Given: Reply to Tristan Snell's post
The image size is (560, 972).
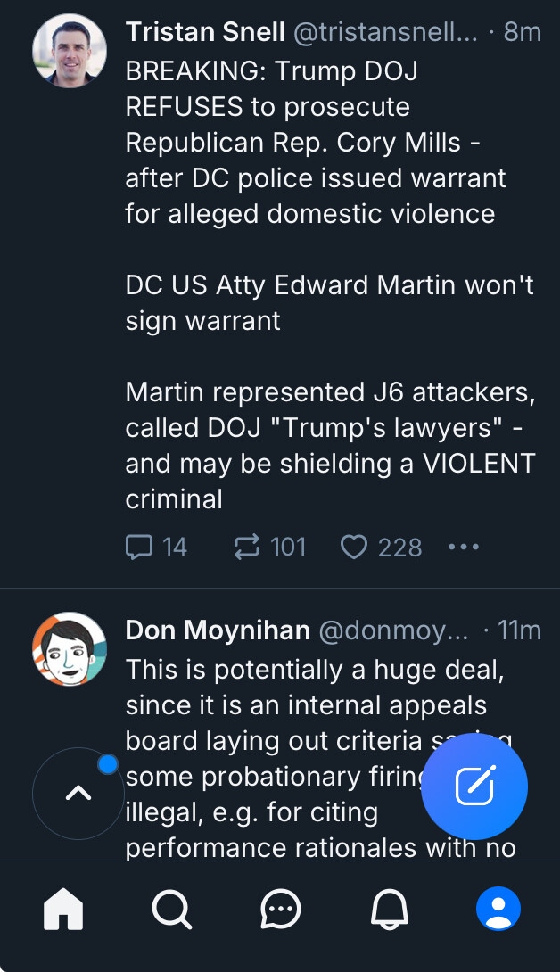Looking at the screenshot, I should pyautogui.click(x=140, y=547).
